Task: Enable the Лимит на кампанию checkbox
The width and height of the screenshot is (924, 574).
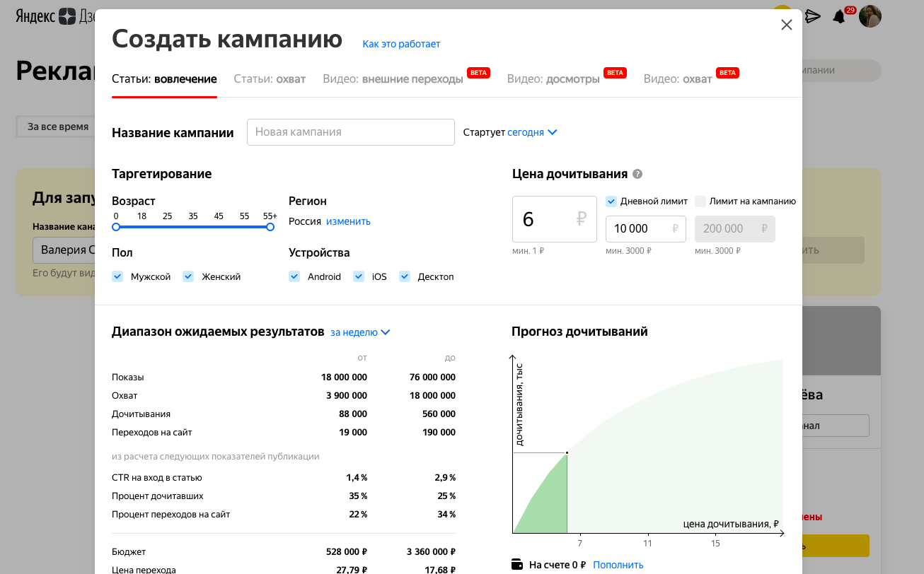Action: (700, 201)
